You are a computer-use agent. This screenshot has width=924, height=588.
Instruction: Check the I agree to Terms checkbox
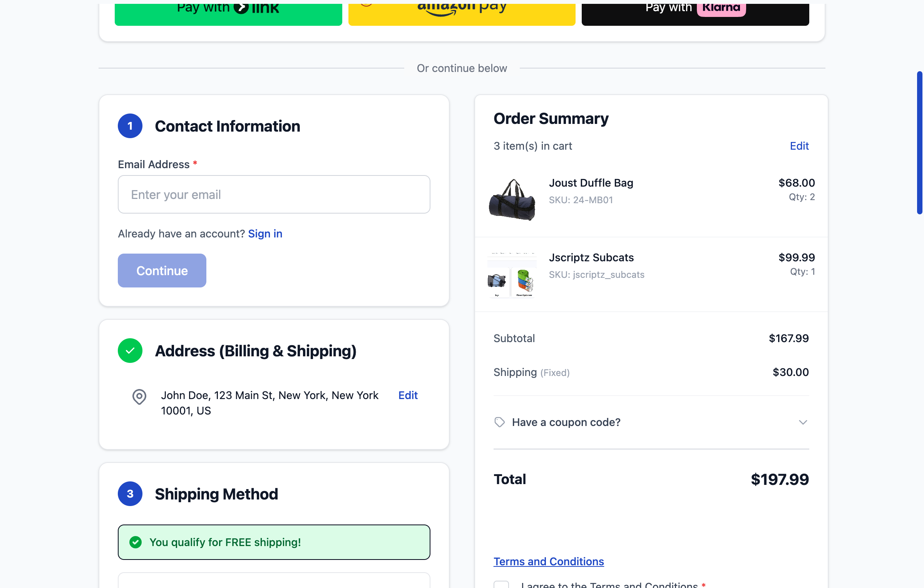coord(501,585)
